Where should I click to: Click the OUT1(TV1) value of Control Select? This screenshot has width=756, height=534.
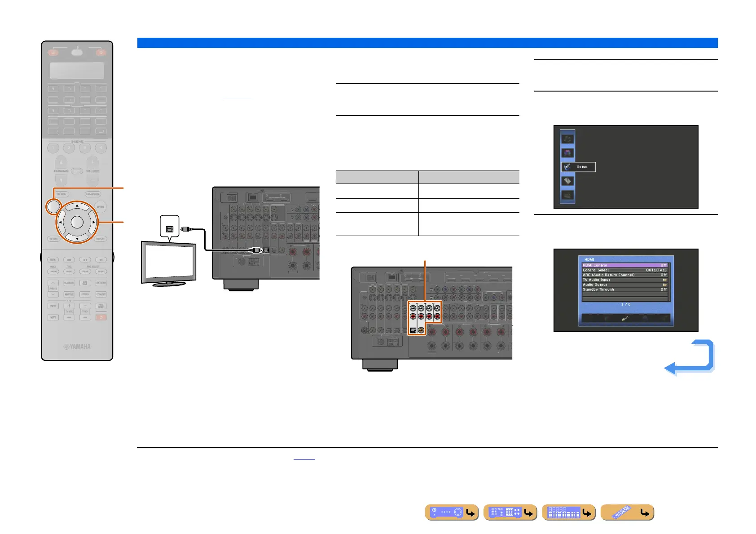click(656, 270)
